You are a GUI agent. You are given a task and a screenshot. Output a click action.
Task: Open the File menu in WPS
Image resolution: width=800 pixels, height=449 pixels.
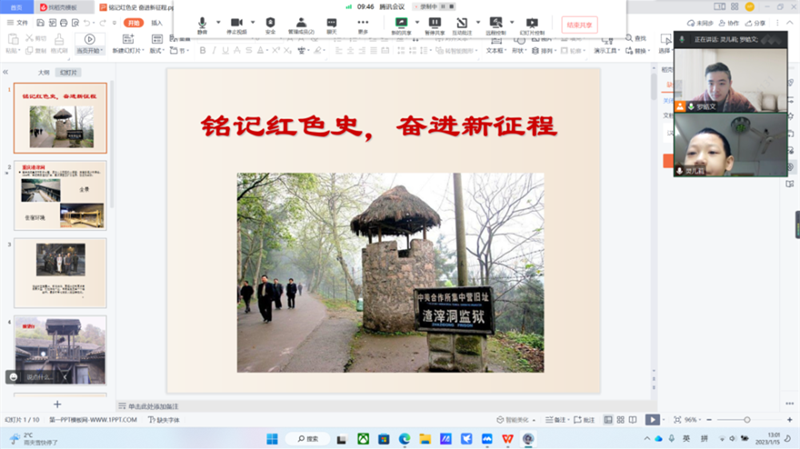(x=17, y=23)
